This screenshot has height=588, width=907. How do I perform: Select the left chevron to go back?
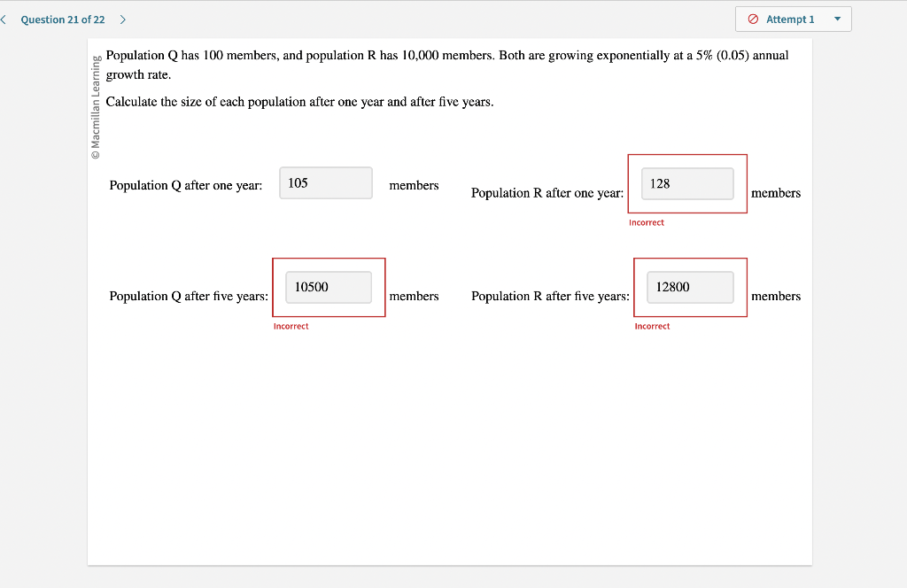[x=4, y=19]
